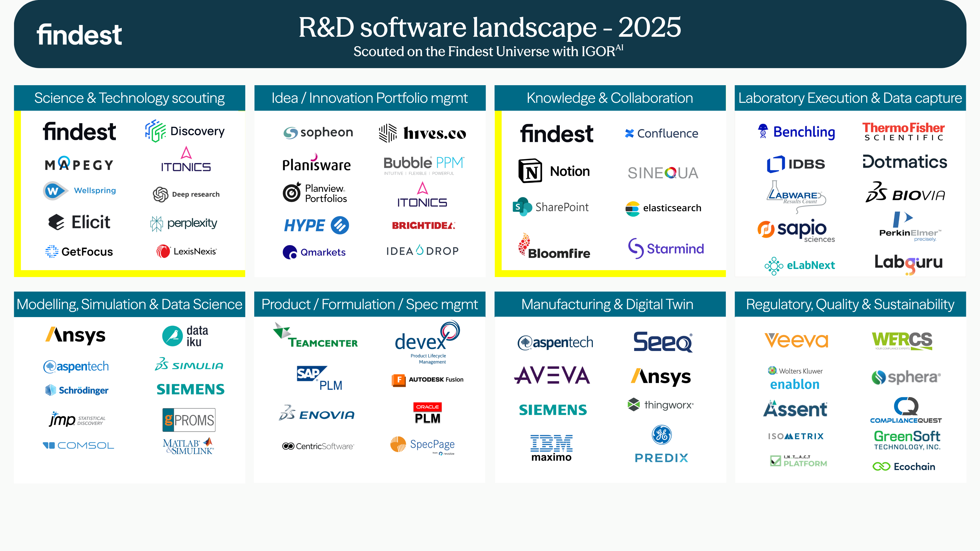980x551 pixels.
Task: Click the Ecochain logo
Action: [x=904, y=467]
